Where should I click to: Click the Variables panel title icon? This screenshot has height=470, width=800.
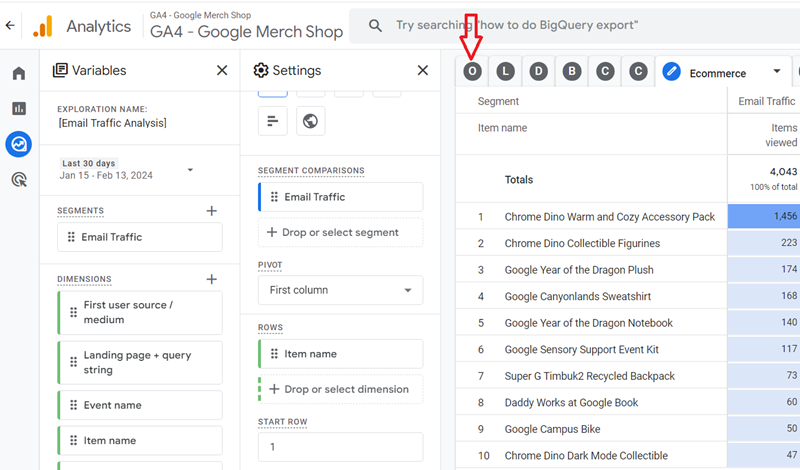[60, 70]
